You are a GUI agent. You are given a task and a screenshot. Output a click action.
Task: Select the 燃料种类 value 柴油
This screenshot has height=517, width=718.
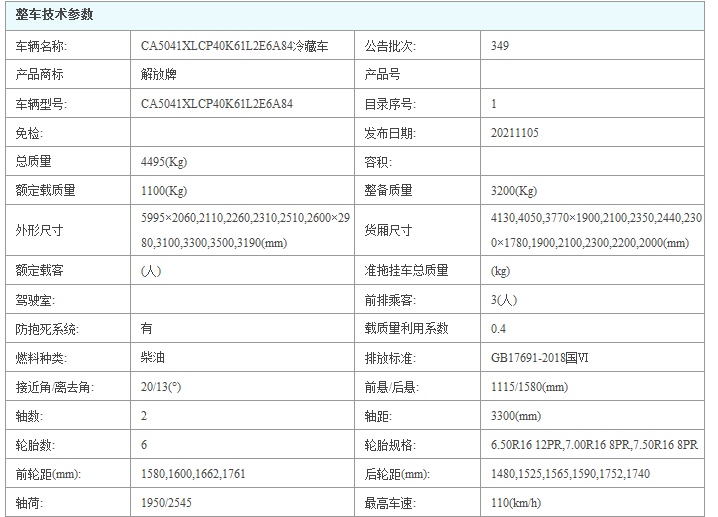click(153, 357)
